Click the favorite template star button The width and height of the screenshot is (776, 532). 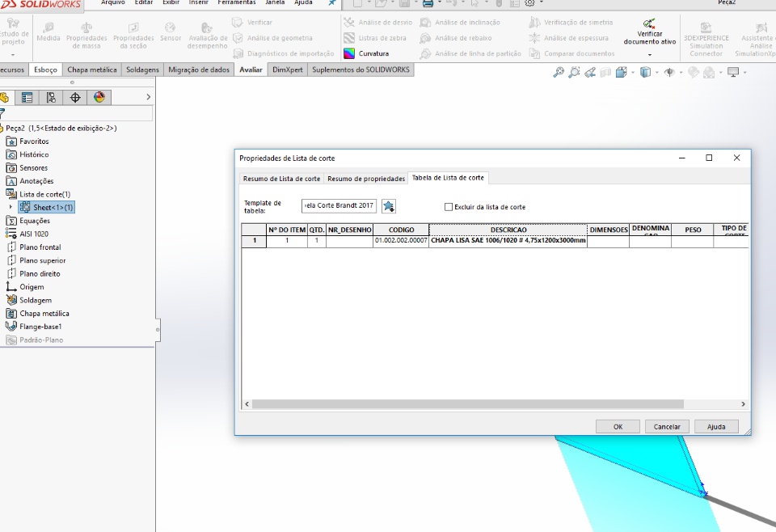(389, 206)
